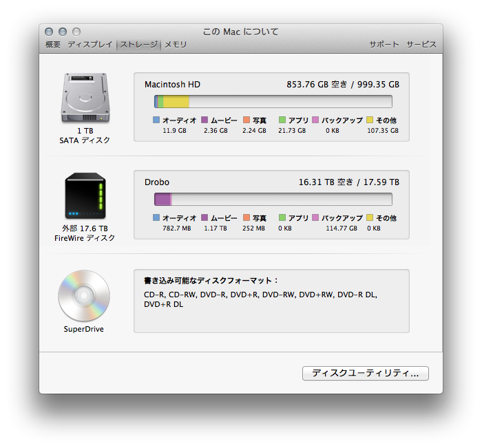Click 外部 17.6 TB FireWire ディスク label

coord(85,233)
